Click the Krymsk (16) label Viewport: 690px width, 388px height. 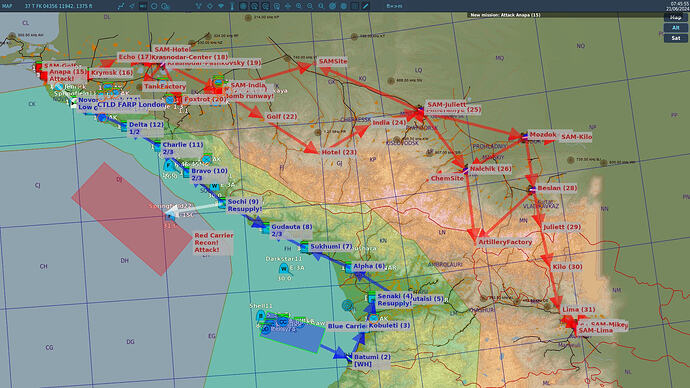coord(111,73)
